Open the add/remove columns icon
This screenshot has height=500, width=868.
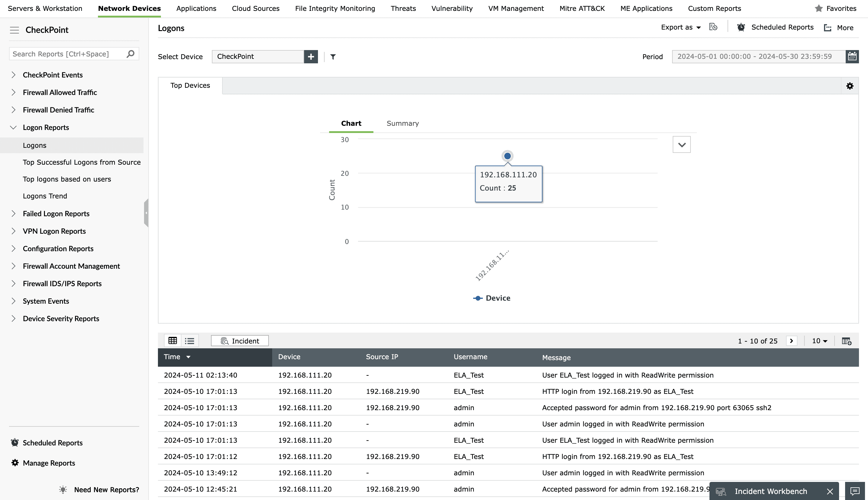846,341
